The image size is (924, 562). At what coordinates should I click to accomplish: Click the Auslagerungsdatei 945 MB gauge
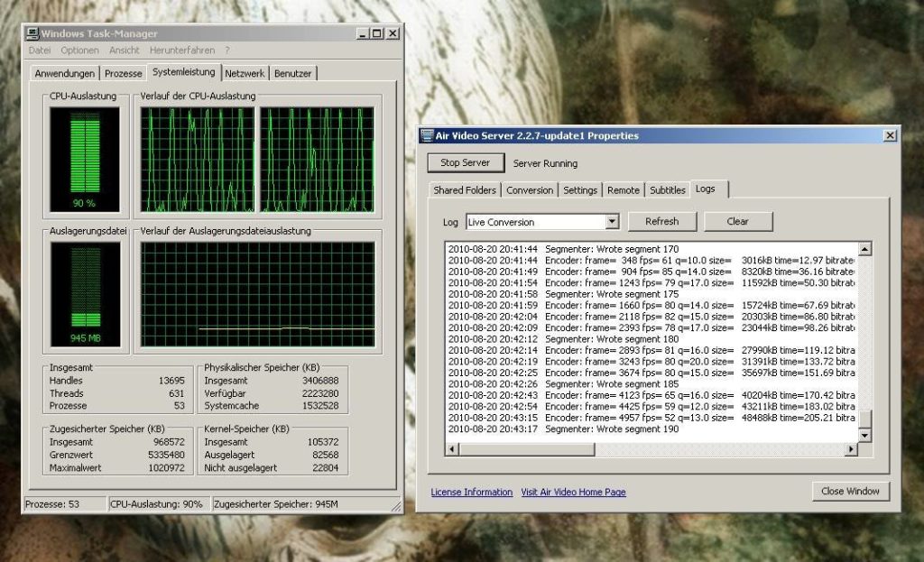click(x=86, y=294)
